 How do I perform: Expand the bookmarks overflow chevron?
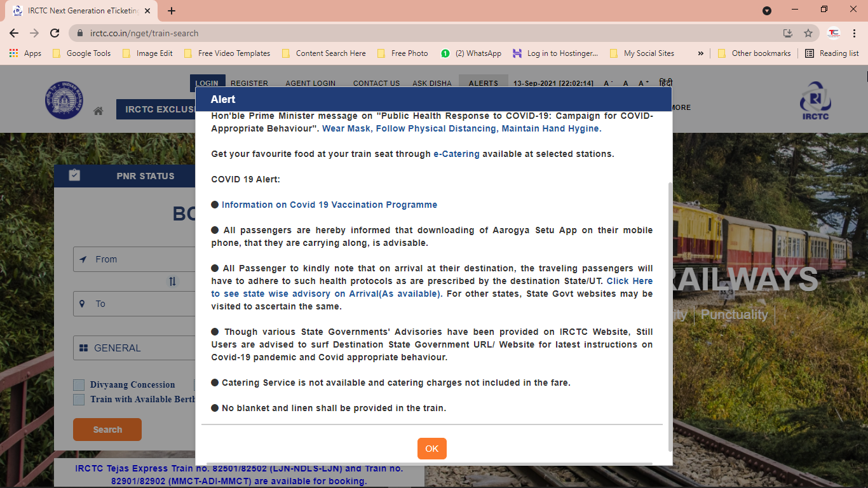click(700, 53)
